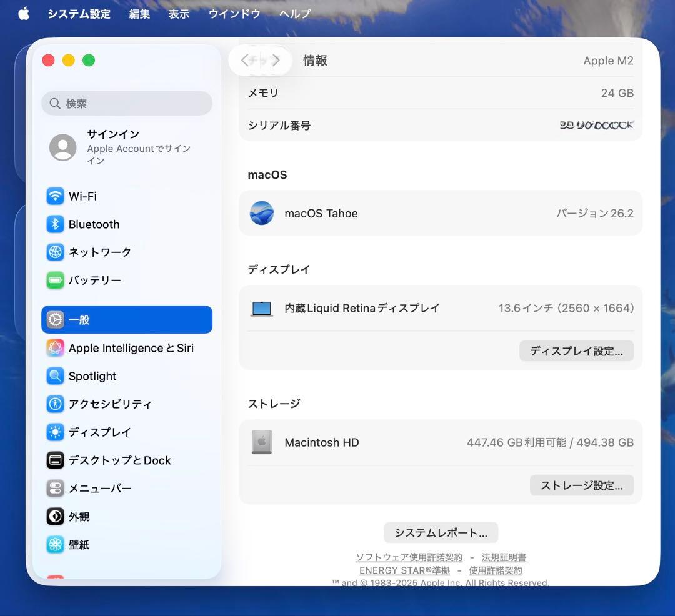This screenshot has width=675, height=616.
Task: Select the 外観 appearance icon
Action: [55, 516]
